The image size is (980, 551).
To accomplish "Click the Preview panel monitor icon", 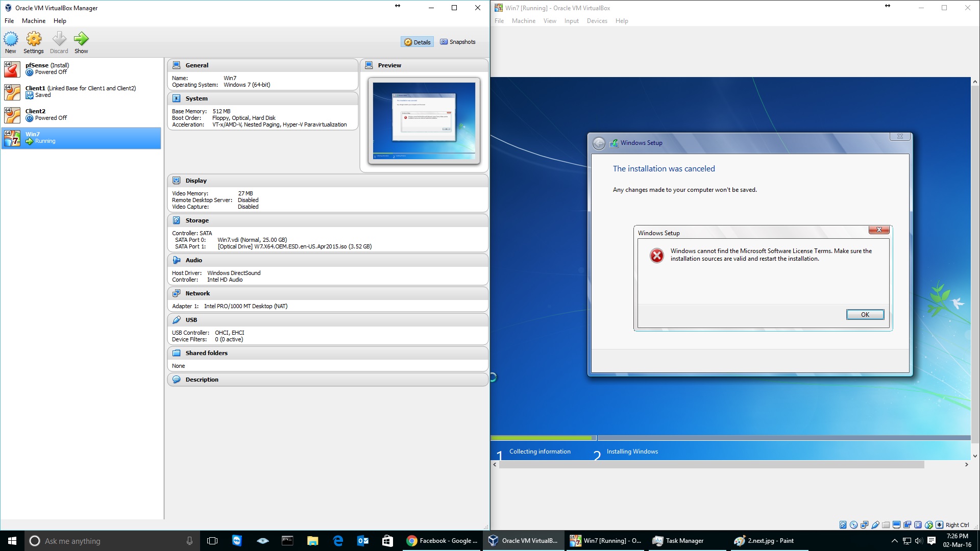I will tap(369, 65).
